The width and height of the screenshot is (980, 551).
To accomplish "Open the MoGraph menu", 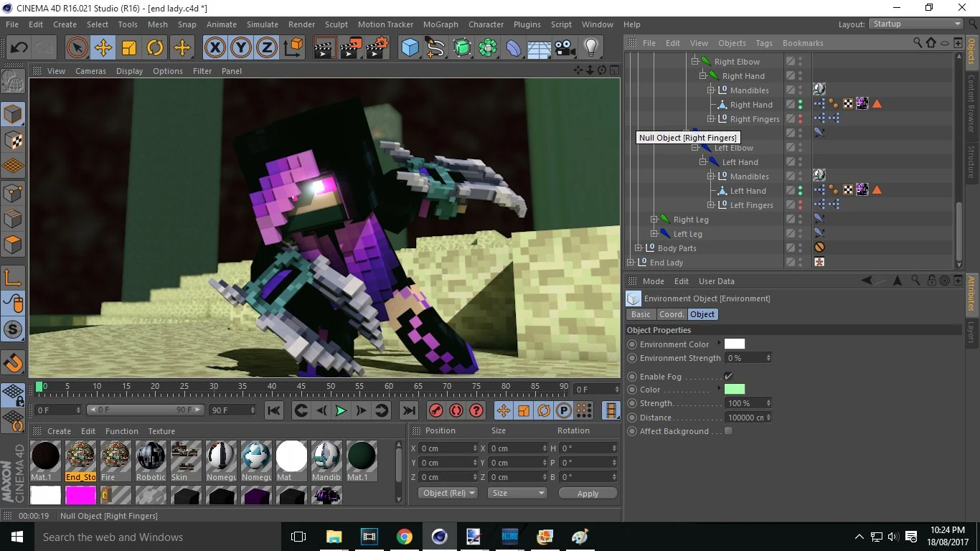I will click(x=440, y=24).
